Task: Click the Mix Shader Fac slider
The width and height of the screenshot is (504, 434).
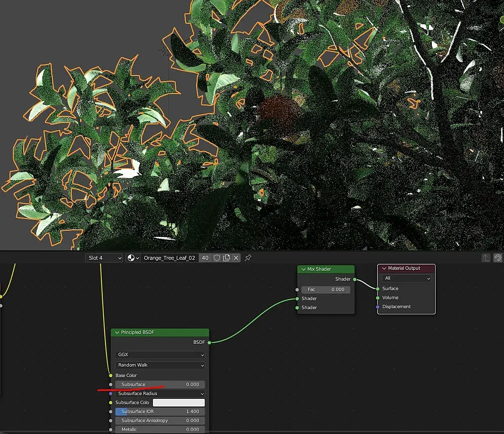Action: 325,290
